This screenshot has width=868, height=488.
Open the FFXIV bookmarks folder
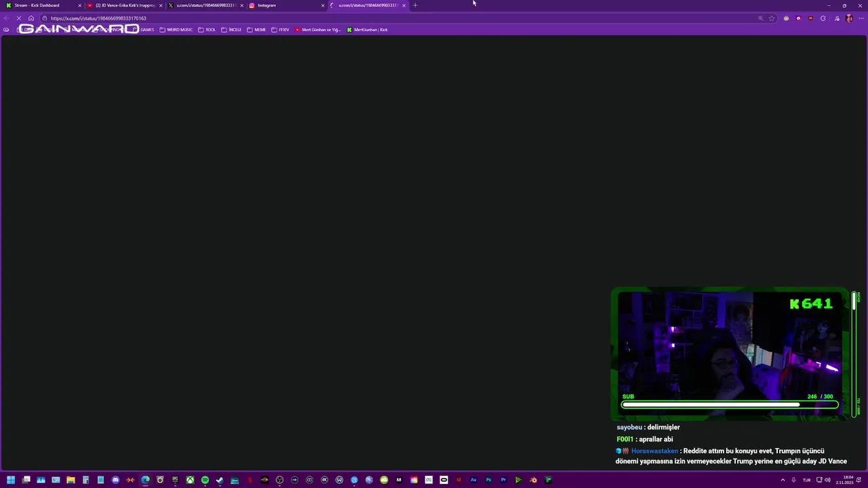tap(280, 30)
